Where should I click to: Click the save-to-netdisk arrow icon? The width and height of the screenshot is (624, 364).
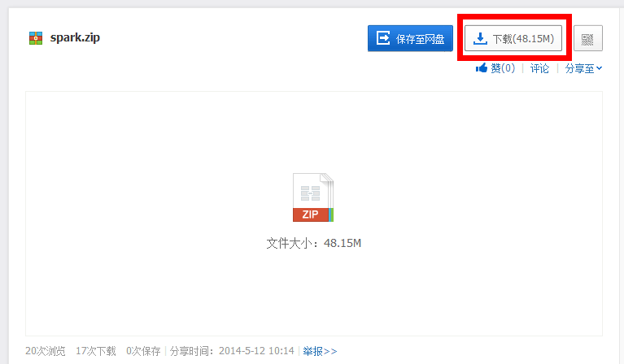pos(383,38)
